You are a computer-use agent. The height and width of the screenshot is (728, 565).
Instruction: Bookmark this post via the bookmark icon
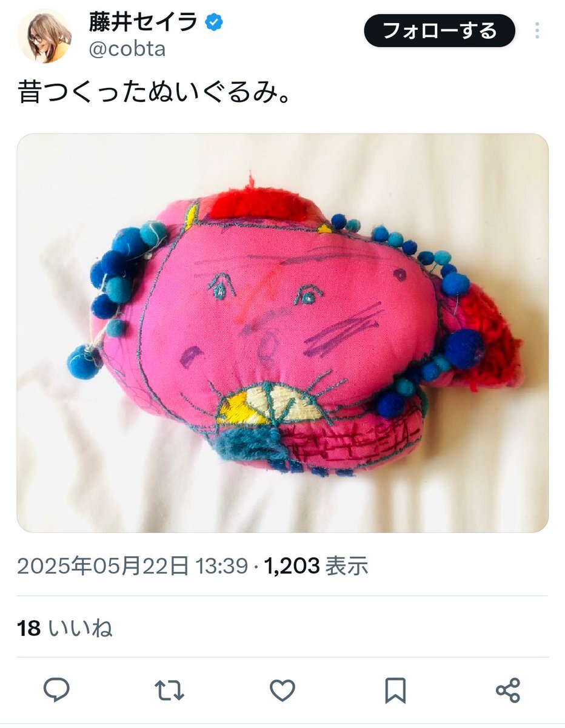tap(395, 690)
